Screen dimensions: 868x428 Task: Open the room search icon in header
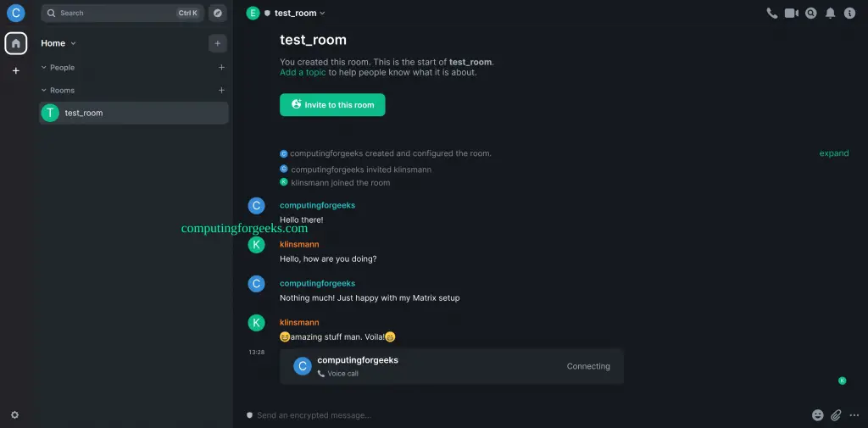[811, 14]
